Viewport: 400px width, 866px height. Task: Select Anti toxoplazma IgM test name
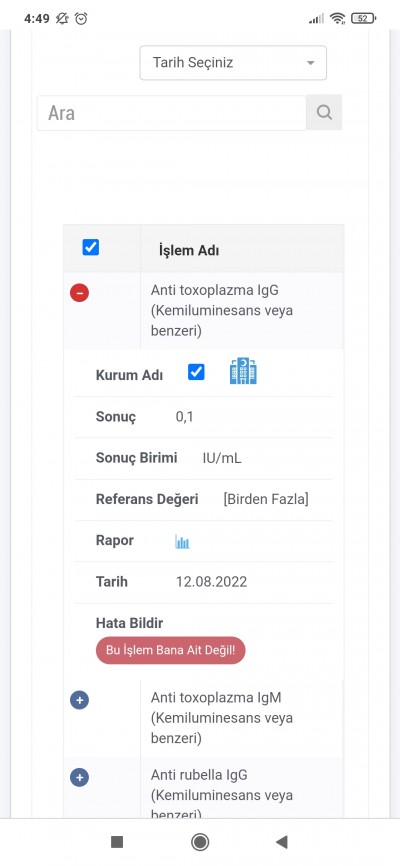click(222, 718)
